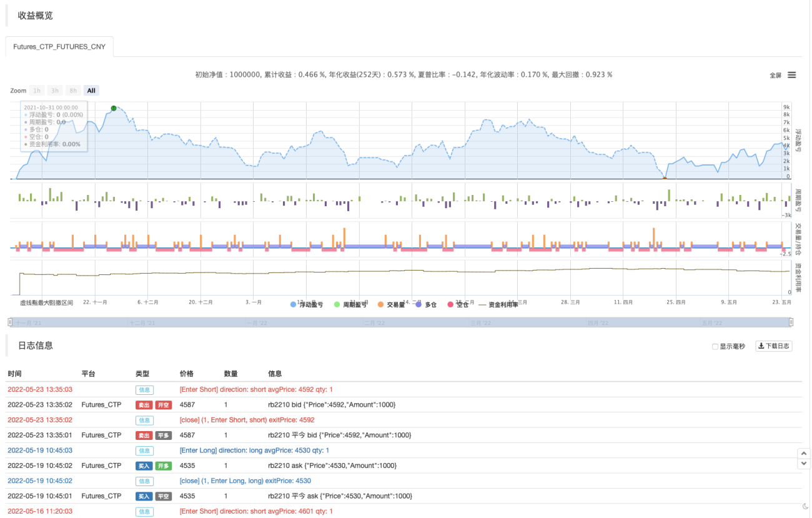Open the chart hamburger menu icon

791,75
